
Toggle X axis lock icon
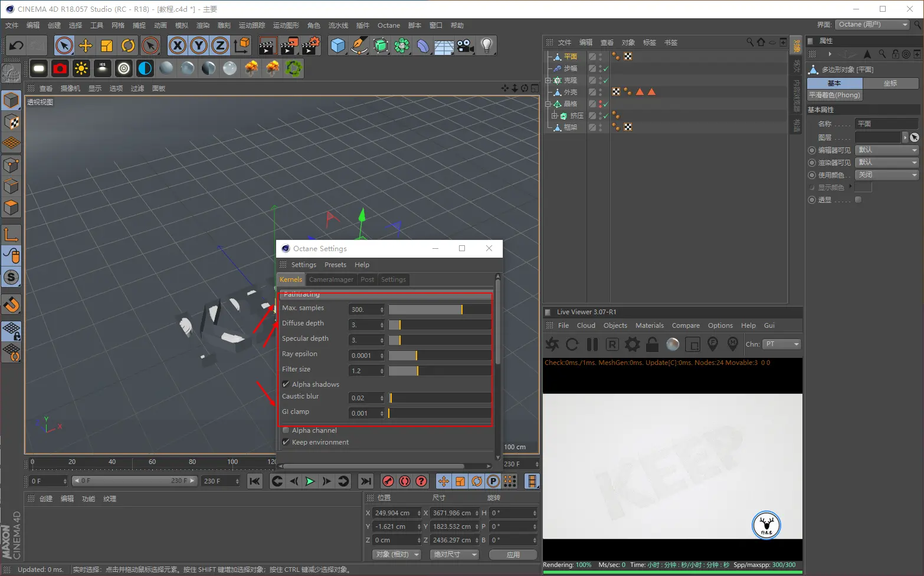coord(178,45)
